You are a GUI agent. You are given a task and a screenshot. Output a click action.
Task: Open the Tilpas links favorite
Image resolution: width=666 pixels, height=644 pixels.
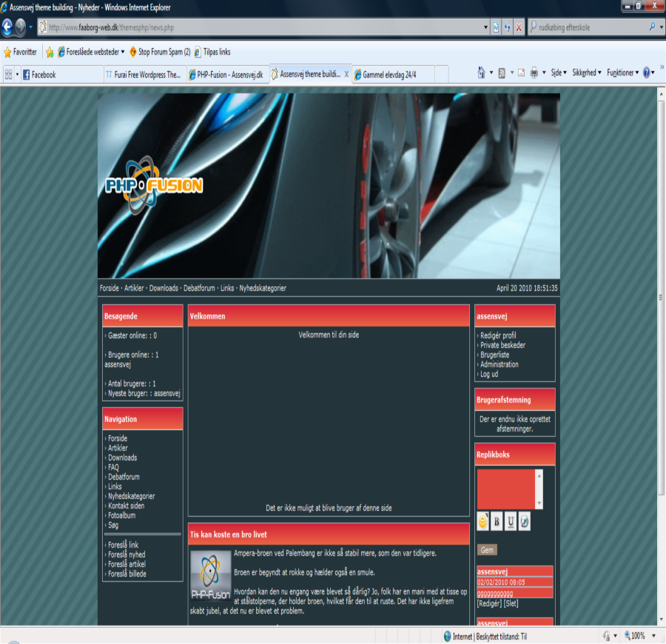point(212,52)
